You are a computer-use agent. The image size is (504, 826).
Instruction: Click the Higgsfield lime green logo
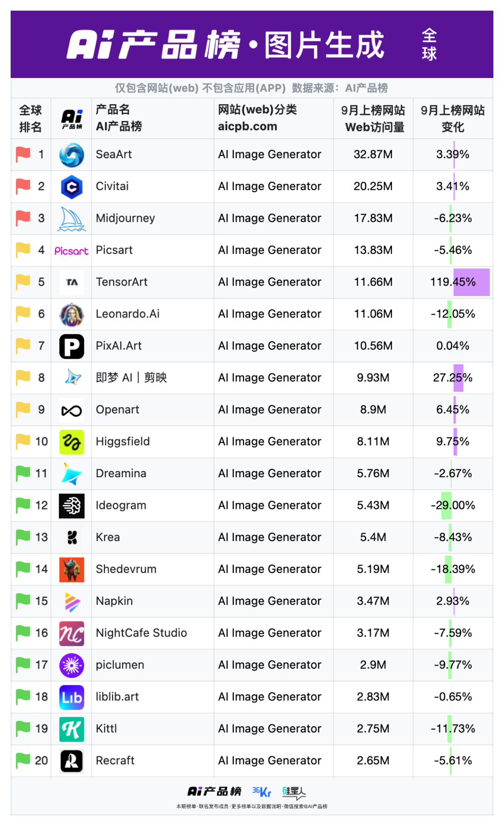coord(71,442)
